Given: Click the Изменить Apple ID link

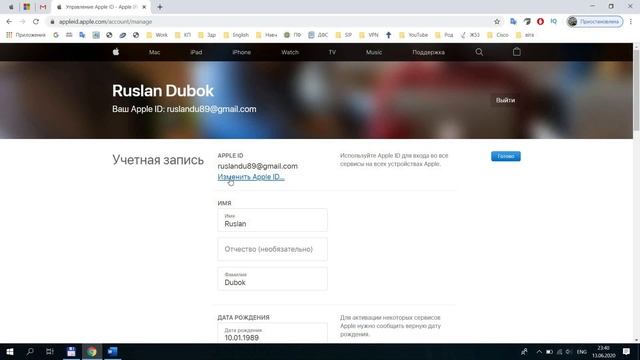Looking at the screenshot, I should (251, 177).
